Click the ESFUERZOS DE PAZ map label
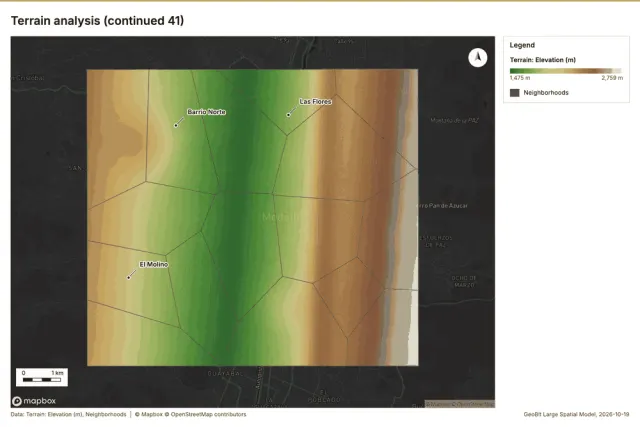Viewport: 640px width, 427px height. click(x=436, y=241)
